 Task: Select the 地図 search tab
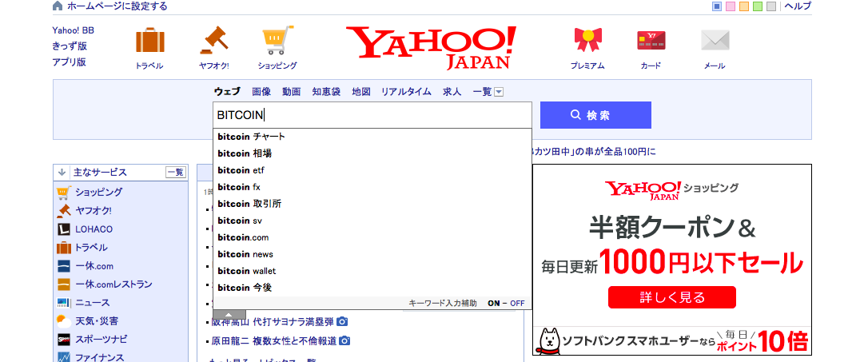361,92
